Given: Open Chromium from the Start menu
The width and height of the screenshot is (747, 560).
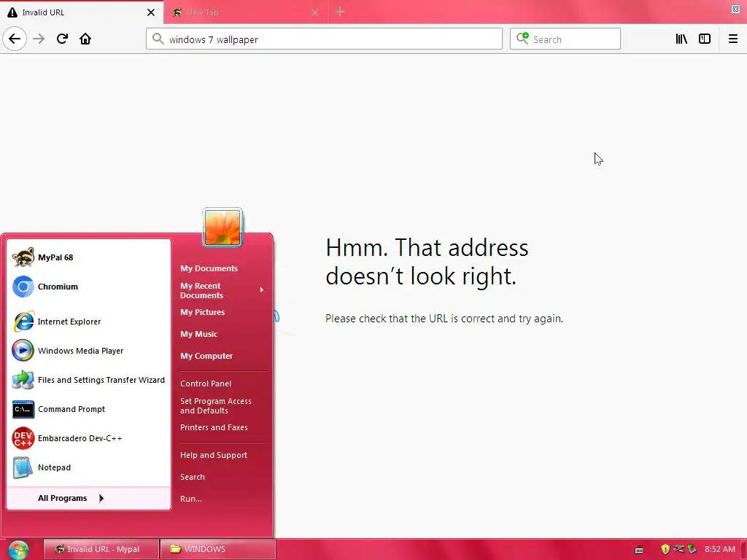Looking at the screenshot, I should point(89,287).
